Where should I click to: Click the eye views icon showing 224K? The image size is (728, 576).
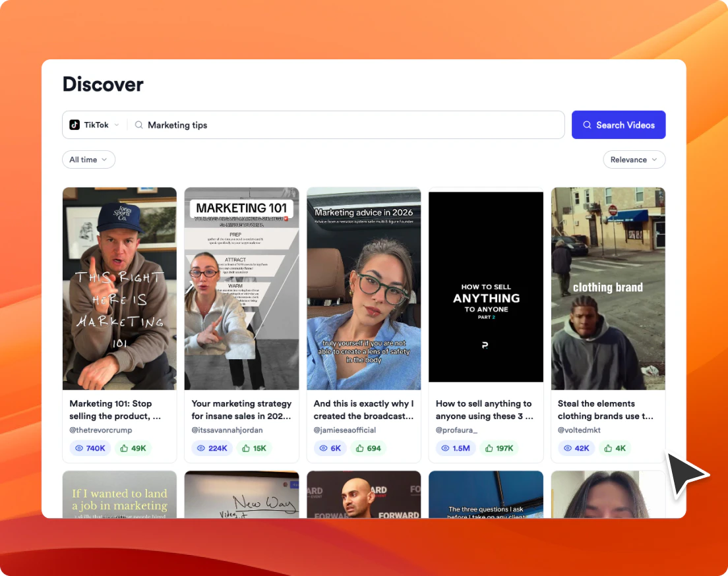point(201,448)
